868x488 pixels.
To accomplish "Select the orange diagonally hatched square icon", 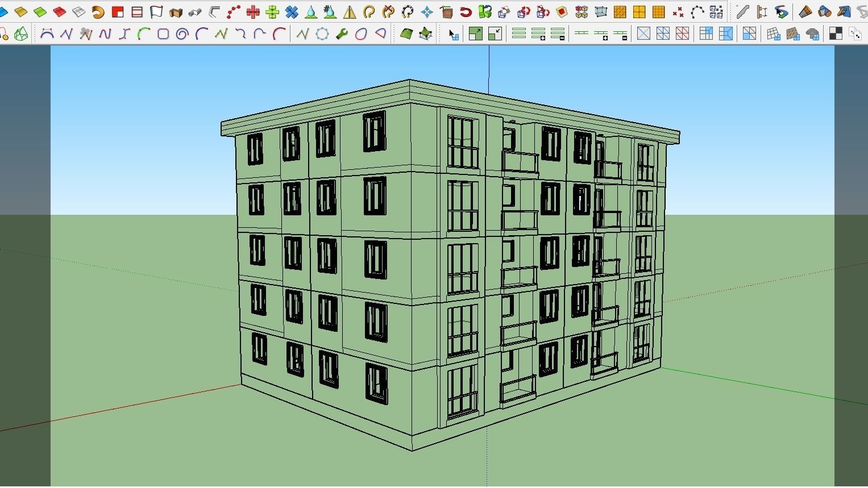I will [x=620, y=12].
